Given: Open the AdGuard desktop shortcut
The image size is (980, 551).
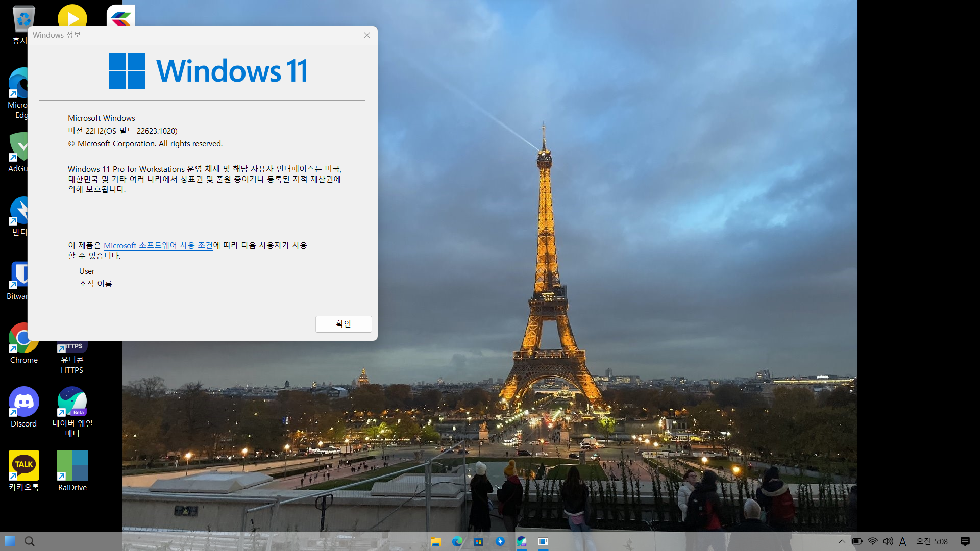Looking at the screenshot, I should [x=18, y=153].
